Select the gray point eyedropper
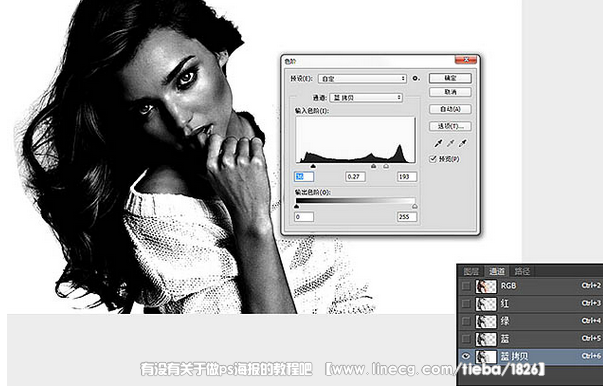The width and height of the screenshot is (603, 386). pyautogui.click(x=451, y=143)
